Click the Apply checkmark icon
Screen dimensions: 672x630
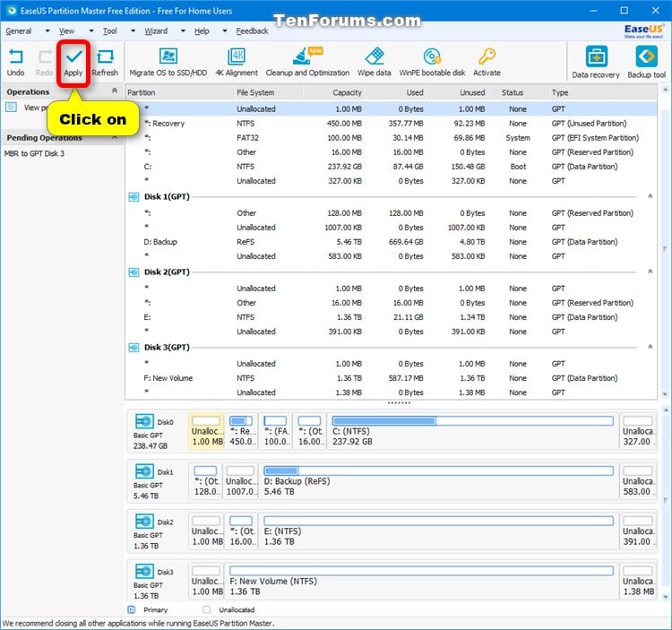73,56
